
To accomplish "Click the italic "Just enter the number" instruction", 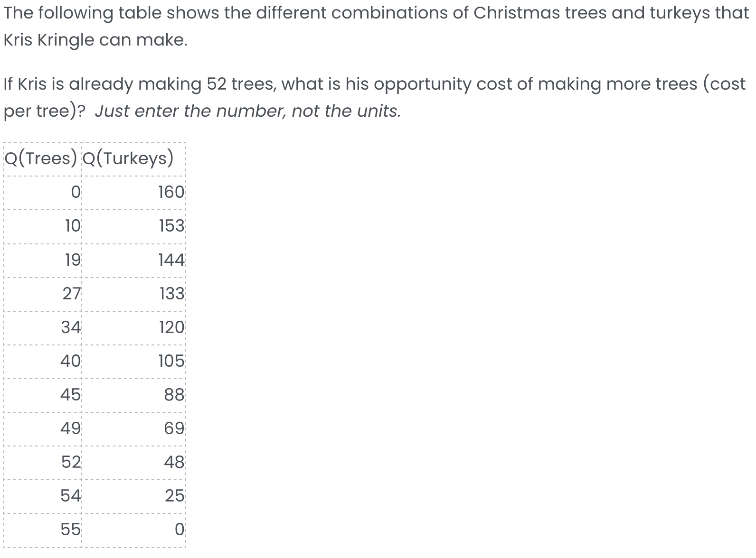I will coord(247,111).
